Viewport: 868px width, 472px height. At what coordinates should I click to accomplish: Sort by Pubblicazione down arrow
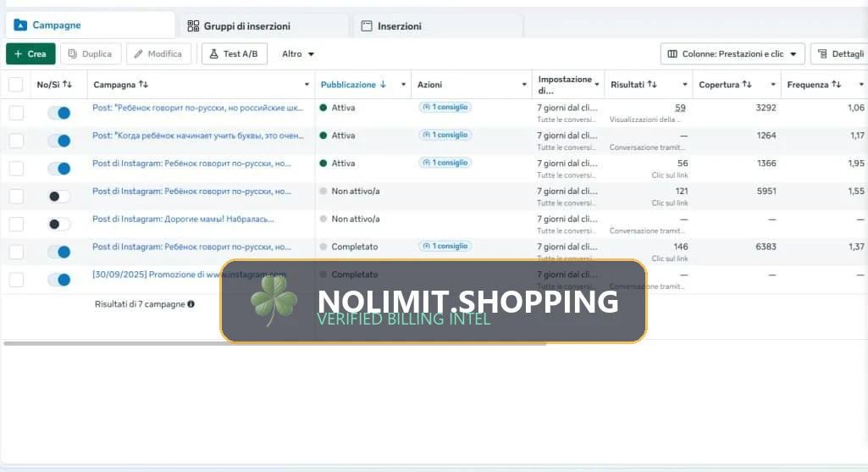click(383, 84)
